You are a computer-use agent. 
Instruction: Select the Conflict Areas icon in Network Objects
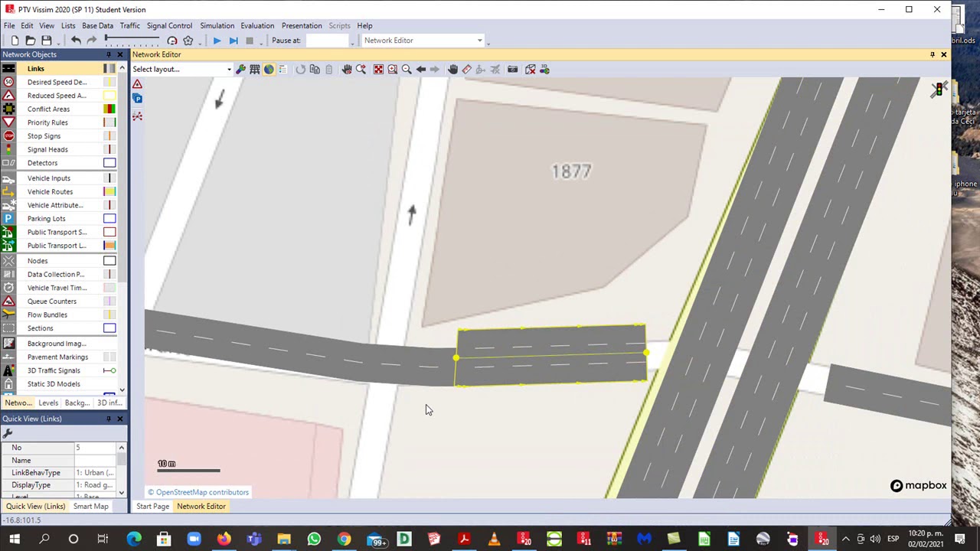coord(8,109)
